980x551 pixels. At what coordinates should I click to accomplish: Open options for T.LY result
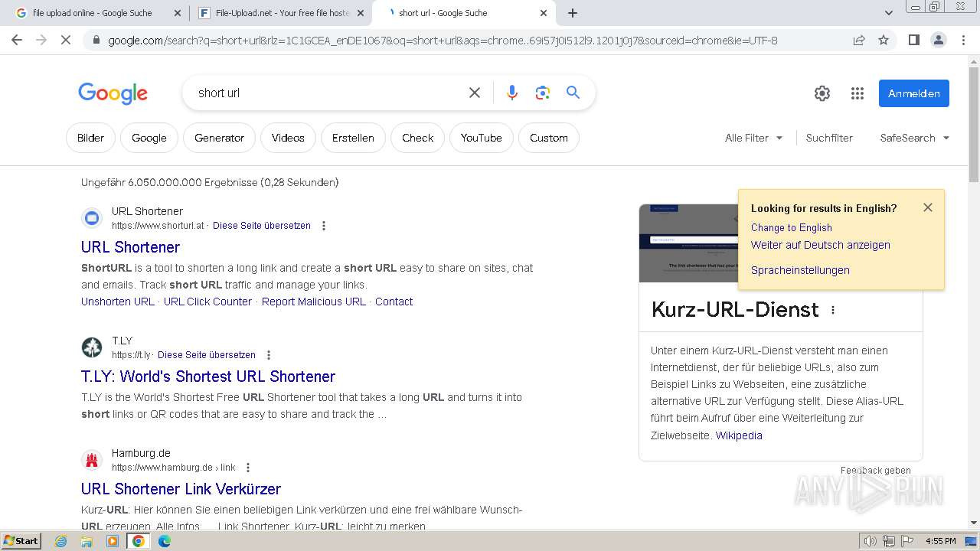(x=269, y=355)
